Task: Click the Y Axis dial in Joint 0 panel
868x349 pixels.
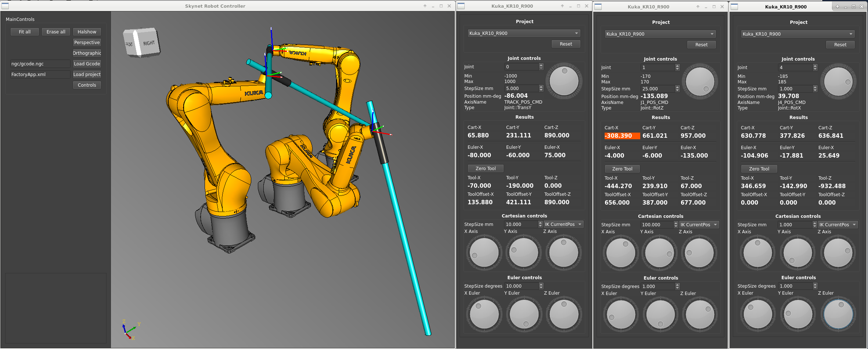Action: pos(524,253)
